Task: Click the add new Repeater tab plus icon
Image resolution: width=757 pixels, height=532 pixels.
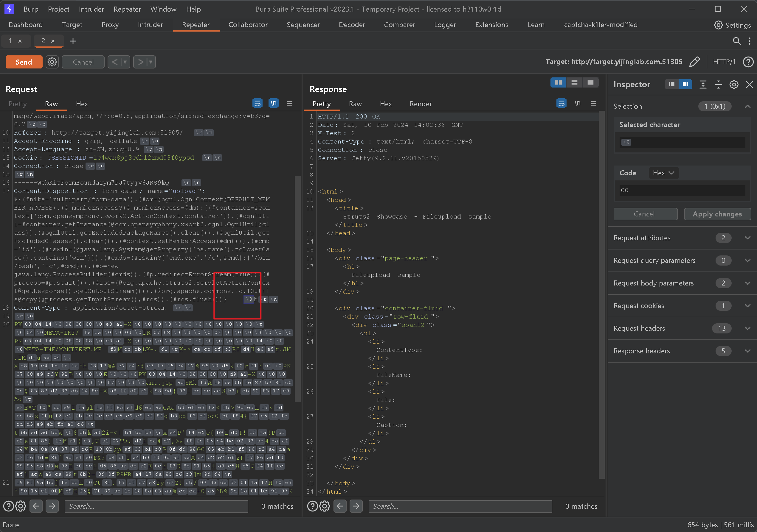Action: 73,41
